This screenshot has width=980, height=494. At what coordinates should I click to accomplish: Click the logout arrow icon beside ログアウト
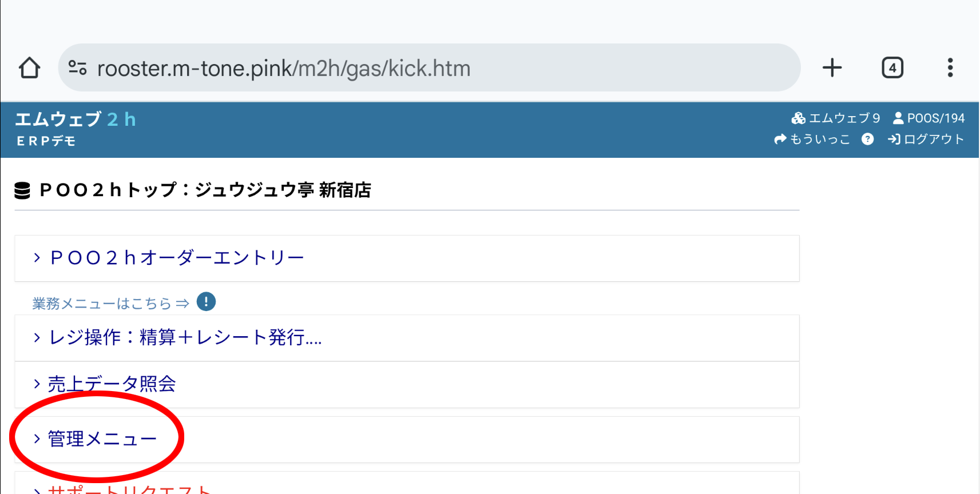[x=894, y=139]
